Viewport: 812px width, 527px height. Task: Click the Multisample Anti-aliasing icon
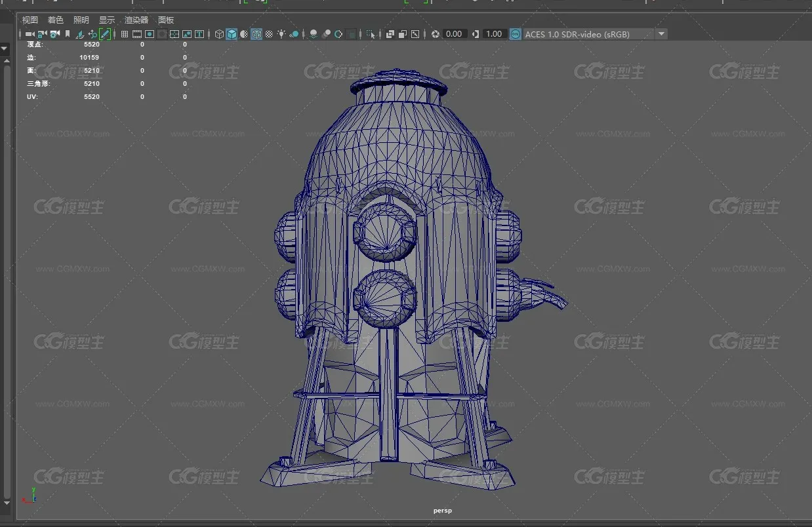coord(338,34)
